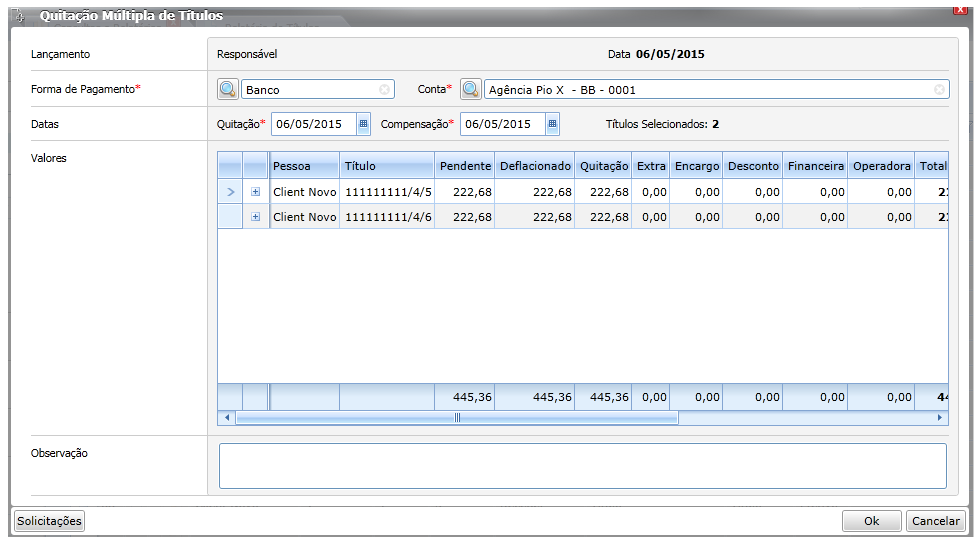Screen dimensions: 976x540
Task: Click the Quitação date input
Action: [314, 124]
